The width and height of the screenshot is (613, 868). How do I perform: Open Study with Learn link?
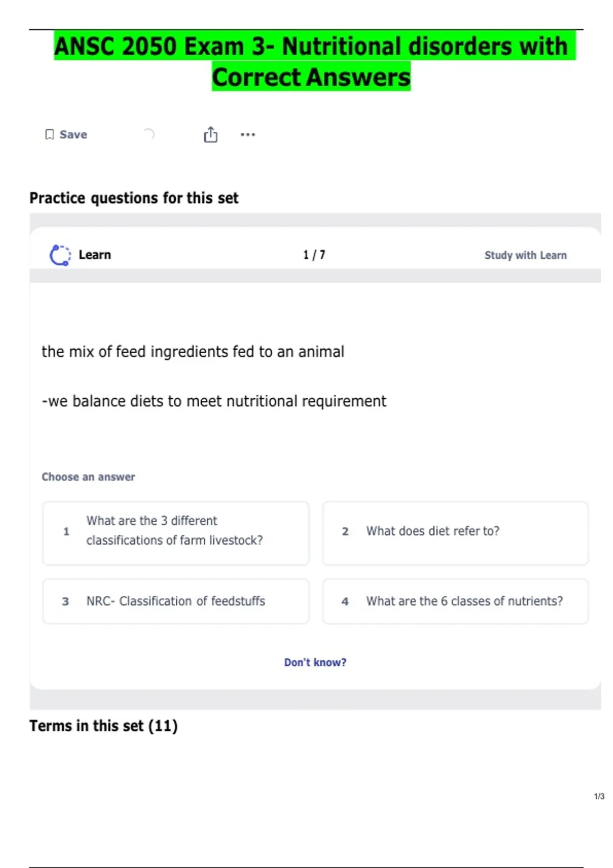tap(525, 255)
